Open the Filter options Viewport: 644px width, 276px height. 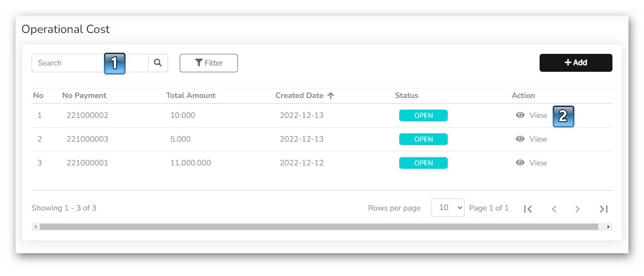[208, 63]
